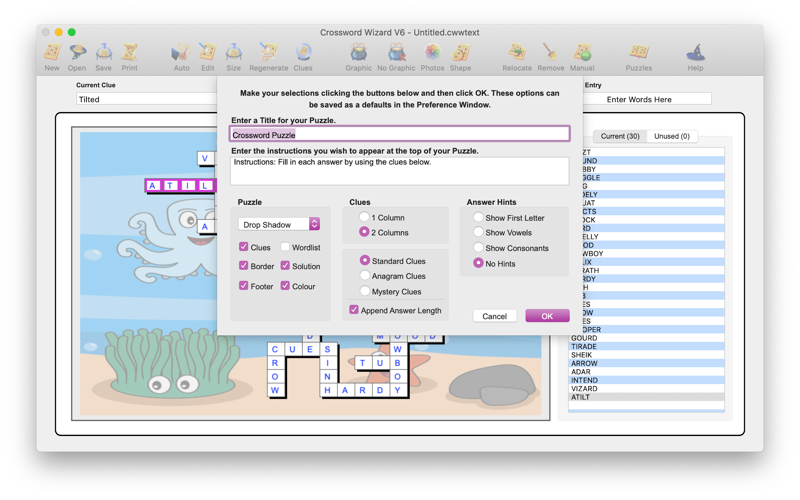
Task: Switch to the Current (30) tab
Action: tap(620, 136)
